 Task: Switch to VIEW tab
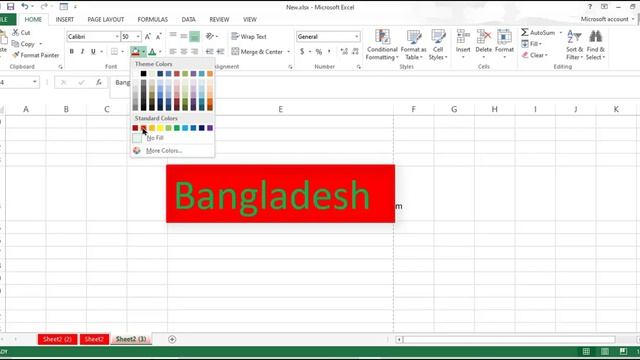tap(250, 19)
